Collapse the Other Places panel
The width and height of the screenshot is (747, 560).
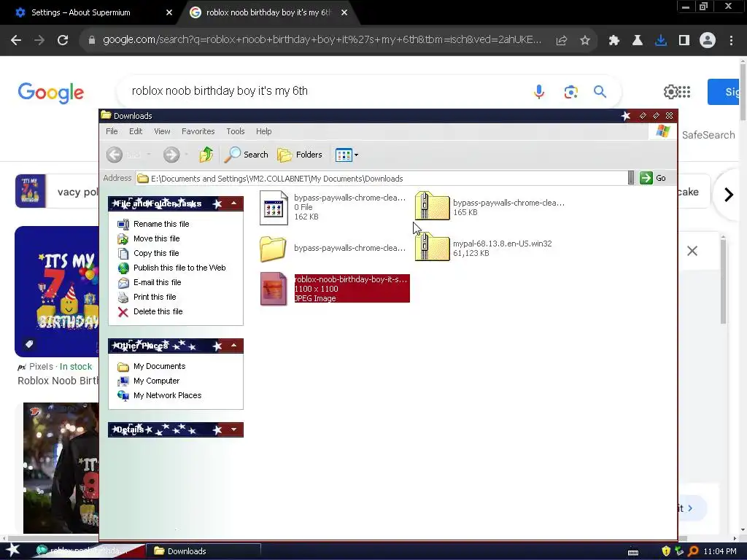click(x=234, y=346)
